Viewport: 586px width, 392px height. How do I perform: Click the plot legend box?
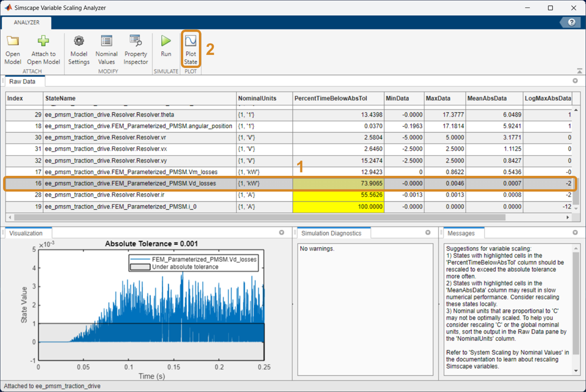click(193, 263)
